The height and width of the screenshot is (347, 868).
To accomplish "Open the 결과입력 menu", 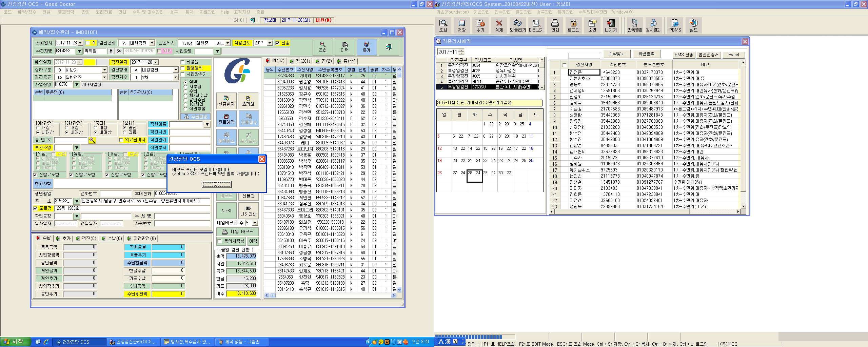I will pyautogui.click(x=66, y=12).
